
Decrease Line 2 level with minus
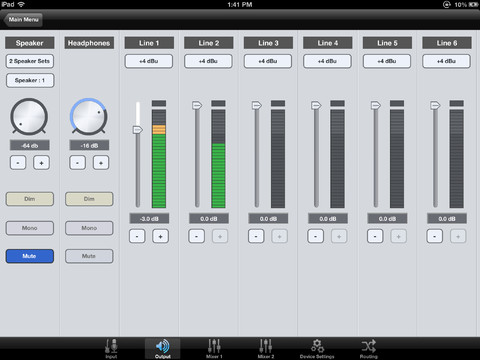coord(197,236)
